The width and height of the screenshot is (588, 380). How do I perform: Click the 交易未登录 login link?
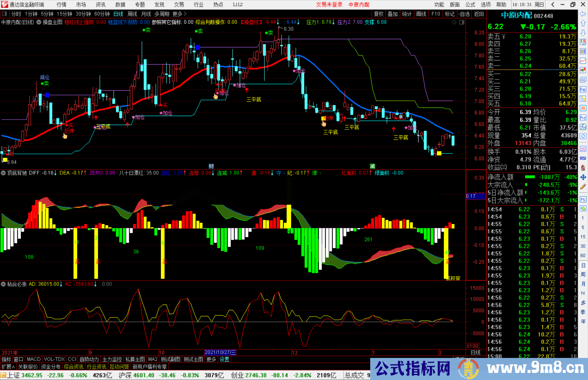click(x=329, y=5)
